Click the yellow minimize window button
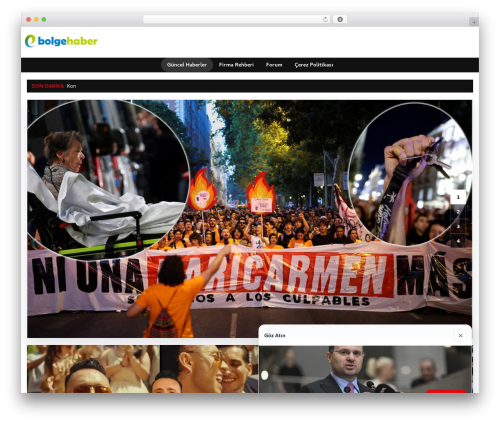 36,20
